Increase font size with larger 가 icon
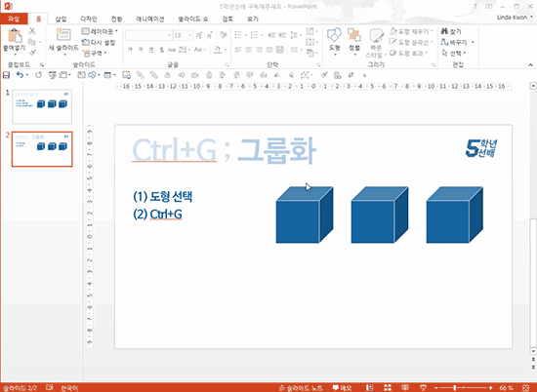This screenshot has height=392, width=537. (198, 35)
